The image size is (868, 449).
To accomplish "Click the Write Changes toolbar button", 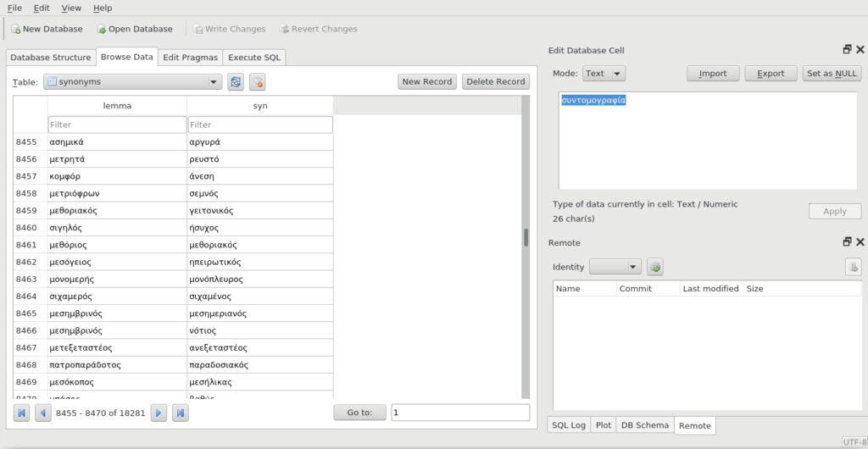I will click(x=229, y=29).
